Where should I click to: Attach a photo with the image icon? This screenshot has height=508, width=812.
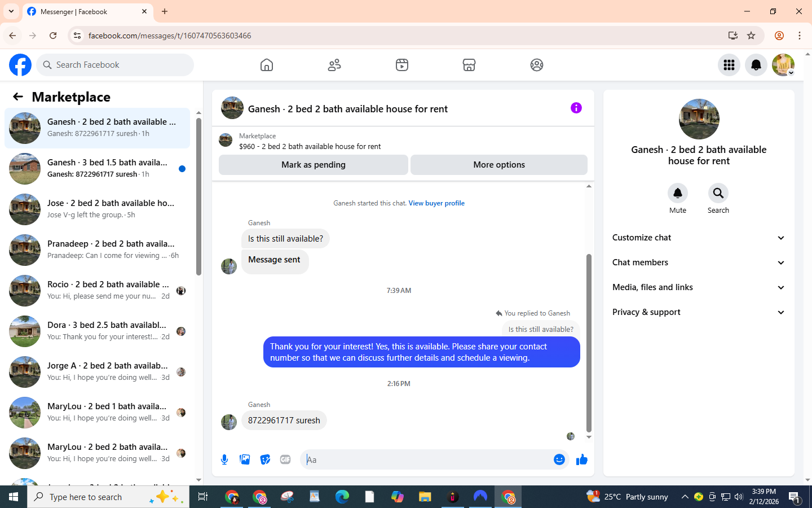point(245,459)
